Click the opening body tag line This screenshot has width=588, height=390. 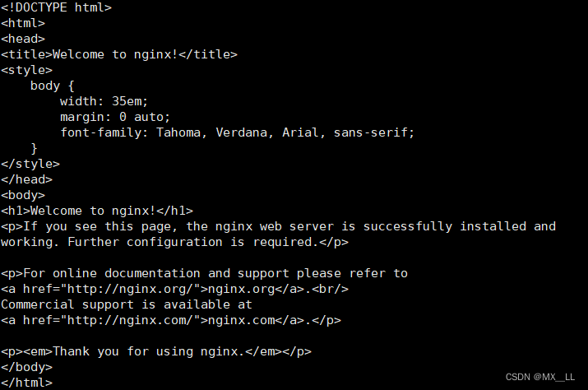pos(23,195)
